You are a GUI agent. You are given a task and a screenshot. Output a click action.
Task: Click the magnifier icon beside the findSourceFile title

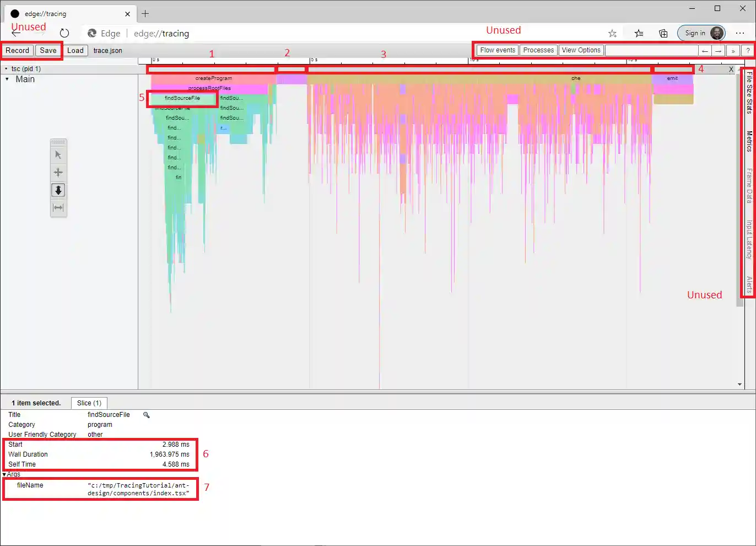coord(145,415)
